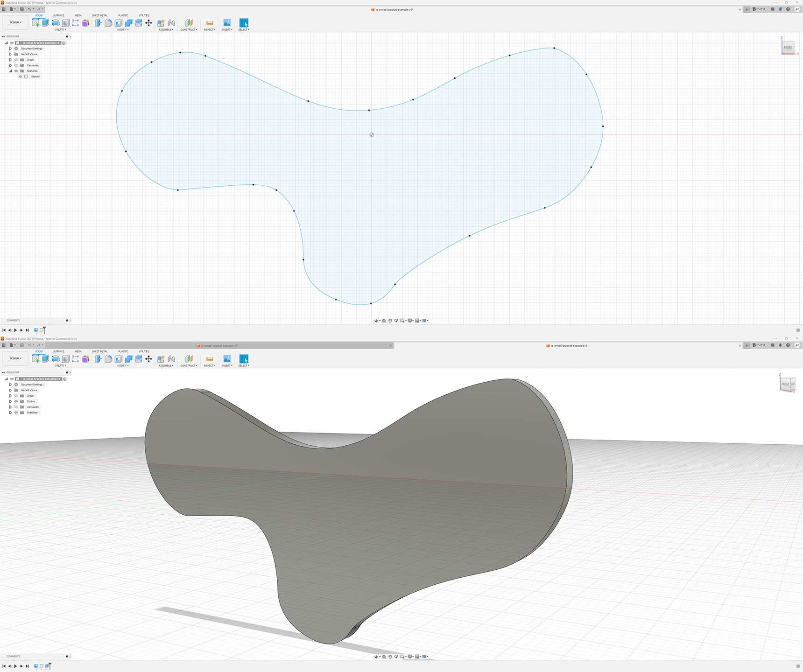This screenshot has width=803, height=672.
Task: Click Create Sketch icon in top window
Action: point(35,23)
